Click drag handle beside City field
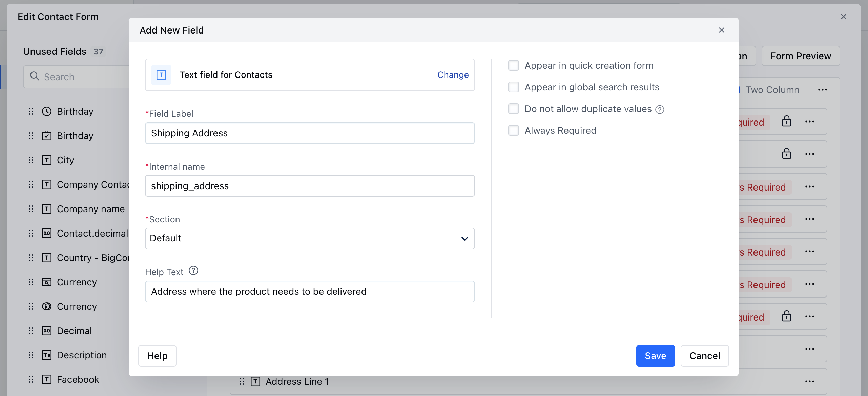The width and height of the screenshot is (868, 396). pyautogui.click(x=31, y=160)
